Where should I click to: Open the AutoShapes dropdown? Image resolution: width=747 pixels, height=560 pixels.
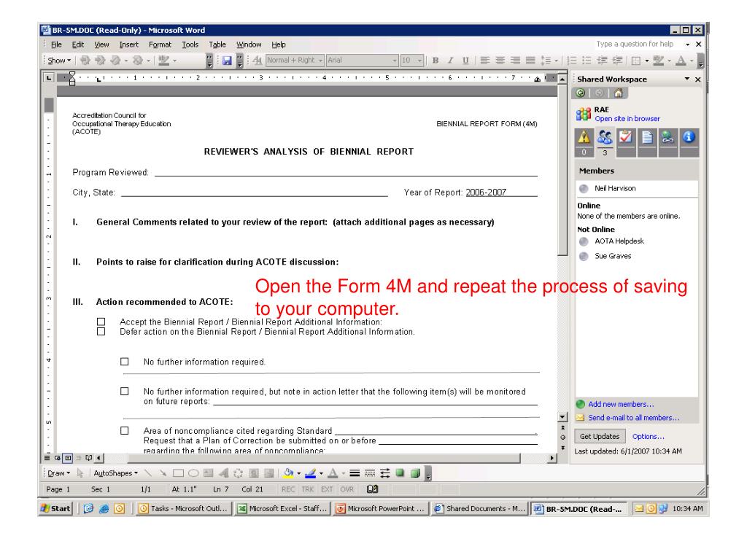116,473
